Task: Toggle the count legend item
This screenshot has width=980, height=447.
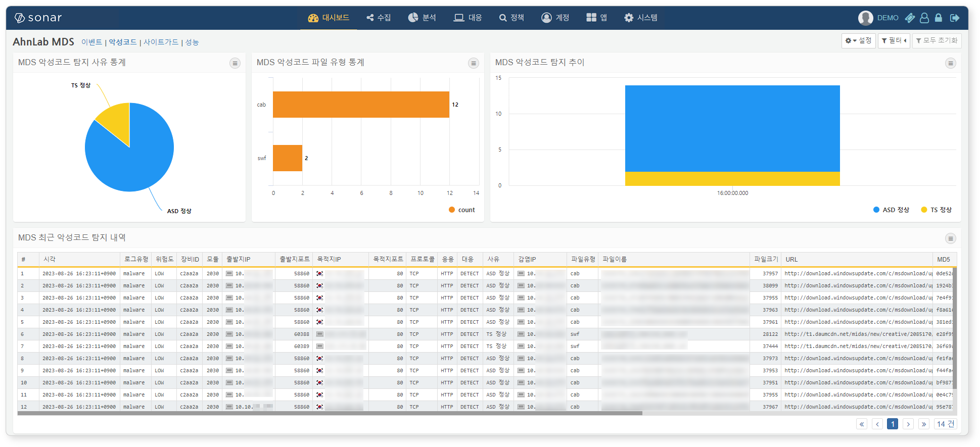Action: pos(462,210)
